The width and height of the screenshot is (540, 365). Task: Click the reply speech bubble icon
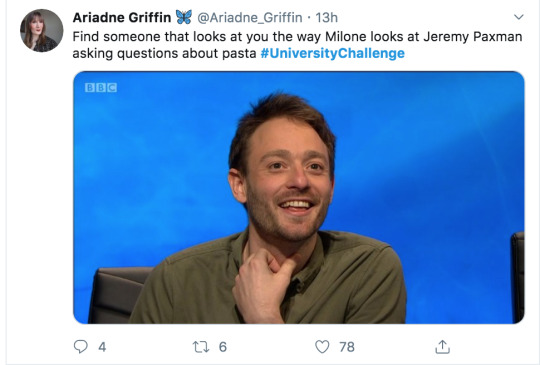pyautogui.click(x=81, y=346)
